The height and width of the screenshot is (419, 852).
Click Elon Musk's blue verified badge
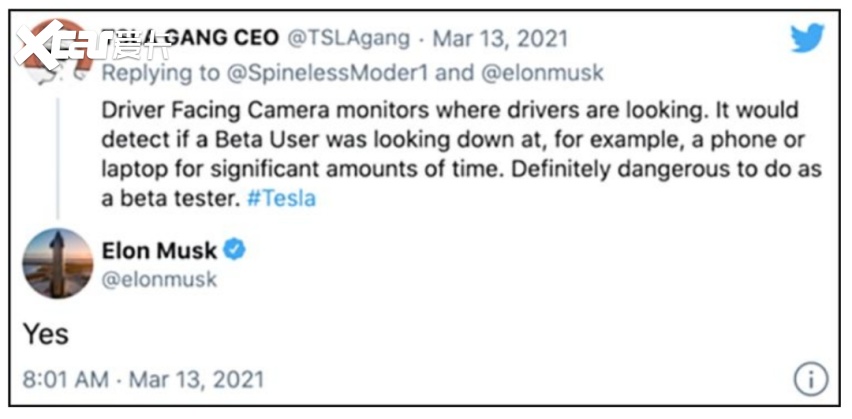(x=236, y=249)
